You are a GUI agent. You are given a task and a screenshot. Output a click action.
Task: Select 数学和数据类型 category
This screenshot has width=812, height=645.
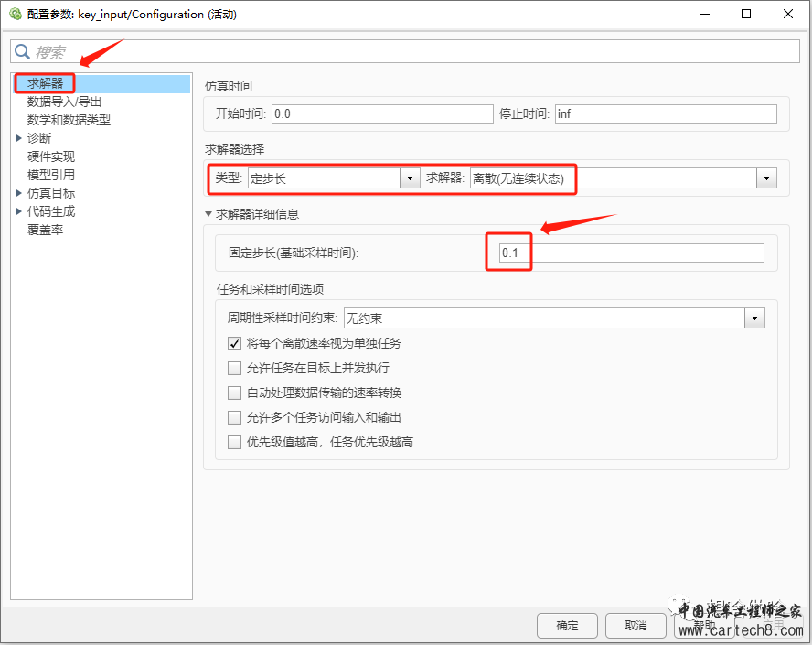click(x=69, y=120)
